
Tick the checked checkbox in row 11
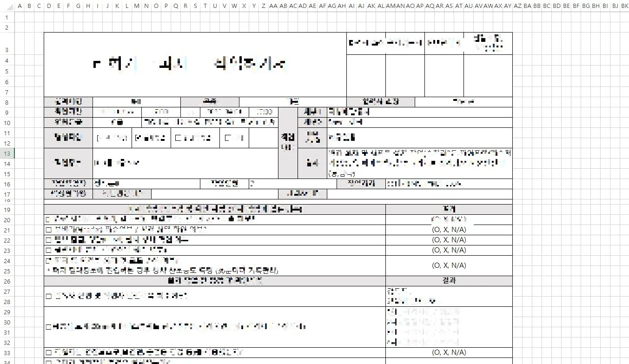[x=137, y=138]
